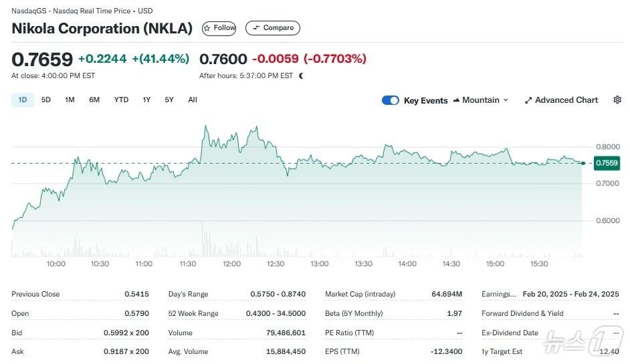Click the current price marker dot
Viewport: 630px width, 364px height.
[x=583, y=163]
